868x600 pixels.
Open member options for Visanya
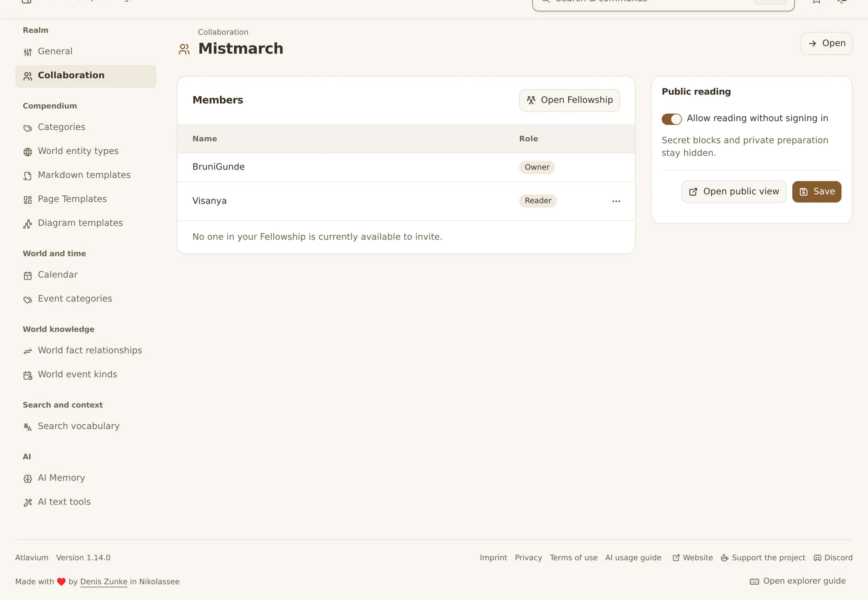[x=616, y=201]
